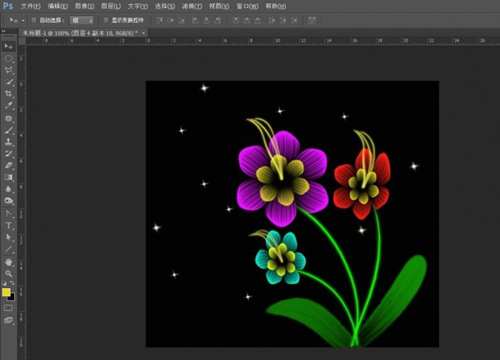Open the 图层 (Layer) menu
The width and height of the screenshot is (500, 360).
[111, 6]
